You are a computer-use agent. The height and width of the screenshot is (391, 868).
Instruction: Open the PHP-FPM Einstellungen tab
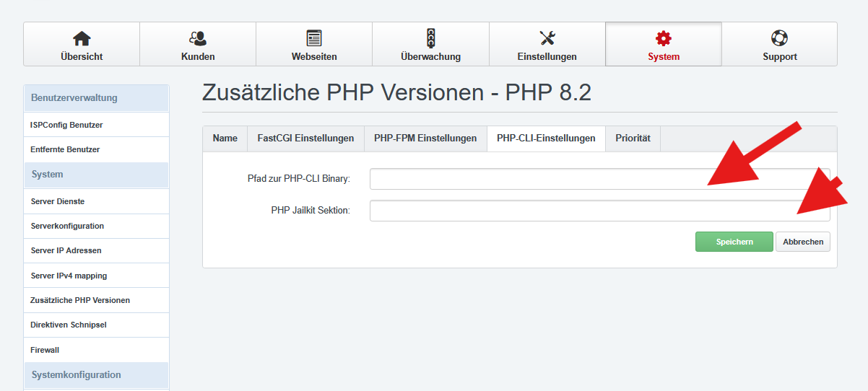425,139
